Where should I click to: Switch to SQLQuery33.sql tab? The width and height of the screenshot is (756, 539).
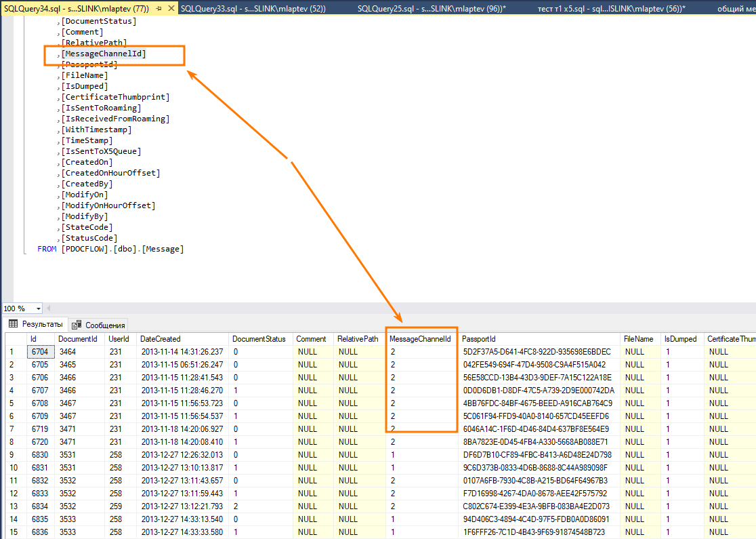[253, 9]
